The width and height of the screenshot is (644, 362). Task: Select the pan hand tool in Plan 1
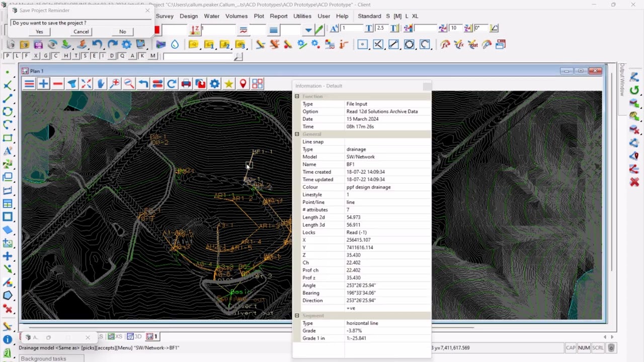(101, 84)
